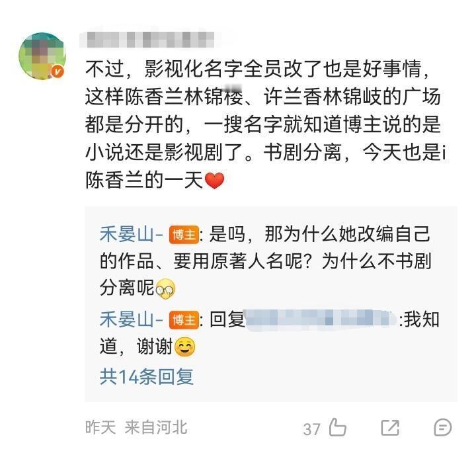Open first 禾晏山- username link

[131, 235]
